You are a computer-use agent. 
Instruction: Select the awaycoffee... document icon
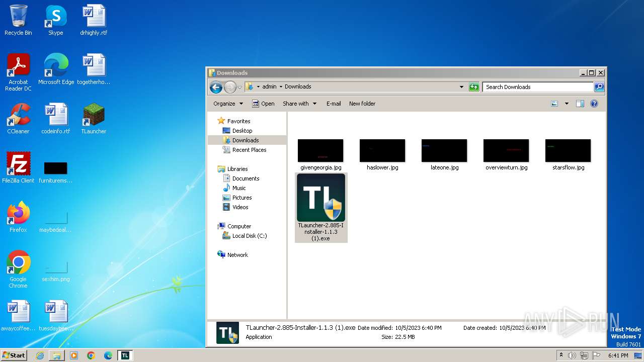coord(18,316)
